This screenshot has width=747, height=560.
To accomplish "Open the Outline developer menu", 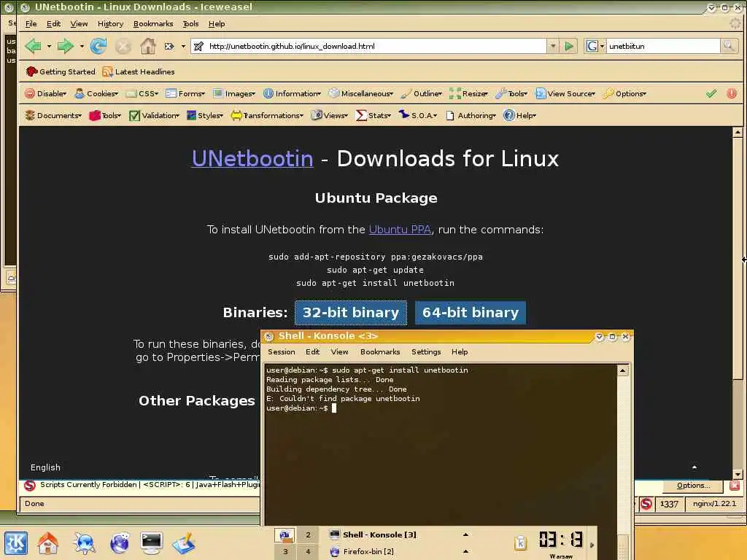I will pyautogui.click(x=422, y=94).
